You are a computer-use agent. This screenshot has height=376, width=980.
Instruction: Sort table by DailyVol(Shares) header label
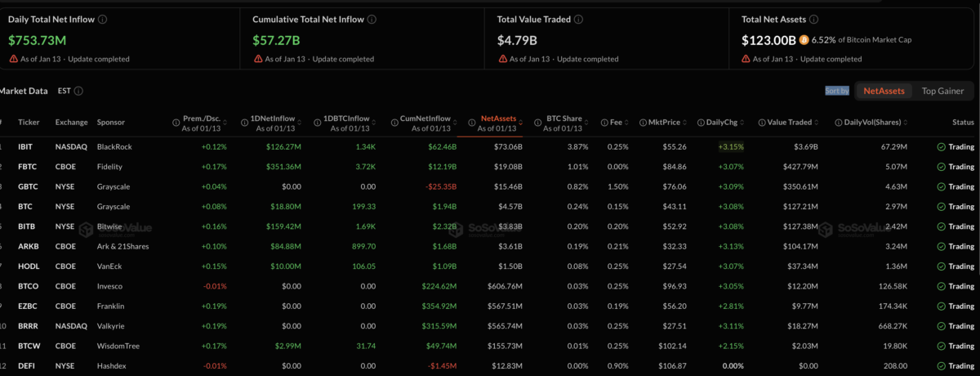[874, 122]
